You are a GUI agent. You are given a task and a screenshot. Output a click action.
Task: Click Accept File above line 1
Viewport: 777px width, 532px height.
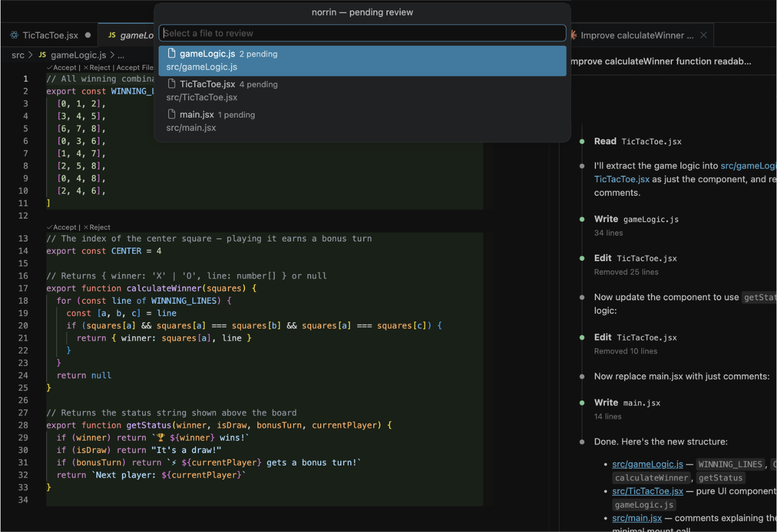tap(135, 68)
